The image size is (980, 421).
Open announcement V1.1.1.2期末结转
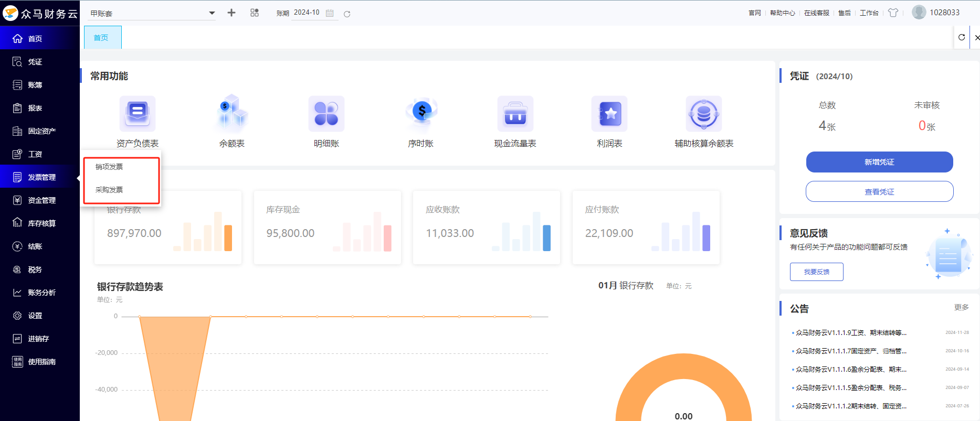(851, 406)
